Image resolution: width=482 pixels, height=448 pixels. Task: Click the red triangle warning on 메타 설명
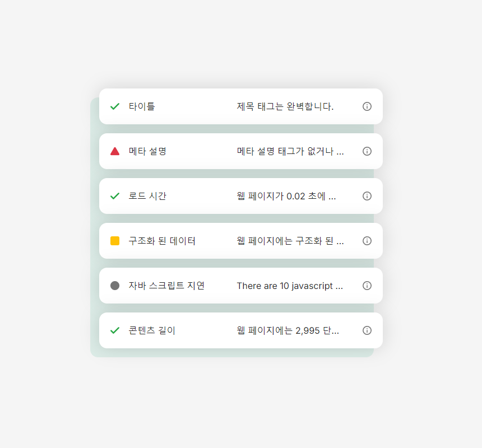coord(115,151)
